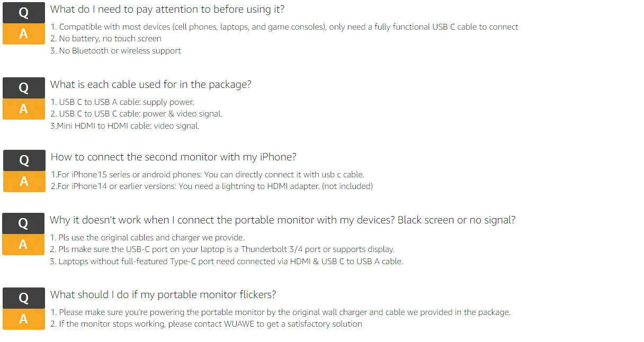Click the black screen or no signal question
The image size is (644, 342).
[x=282, y=220]
